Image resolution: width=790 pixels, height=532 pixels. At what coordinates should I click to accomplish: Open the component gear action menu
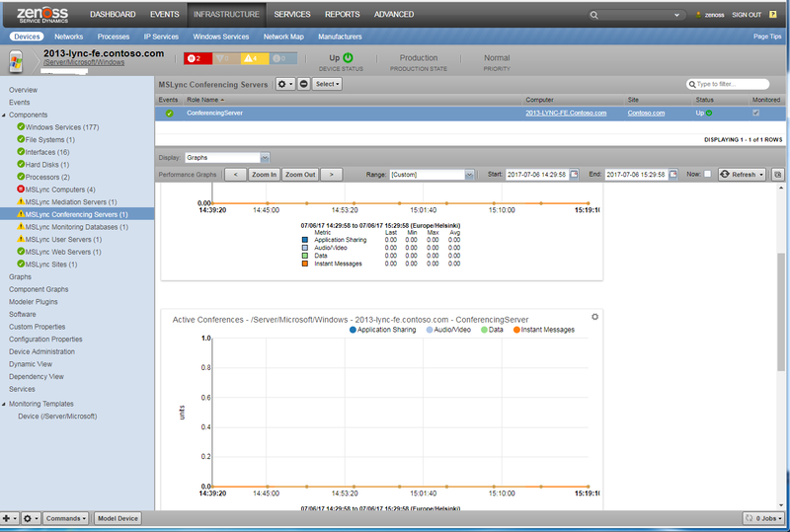tap(284, 84)
